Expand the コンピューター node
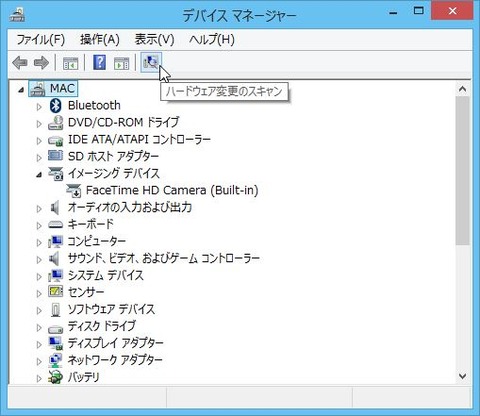480x416 pixels. pos(39,243)
